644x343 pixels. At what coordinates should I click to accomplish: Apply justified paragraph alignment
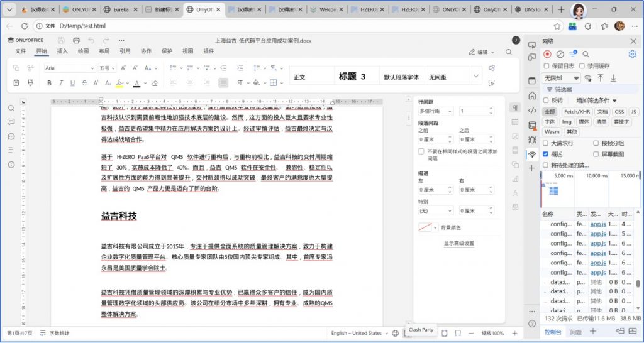point(223,83)
